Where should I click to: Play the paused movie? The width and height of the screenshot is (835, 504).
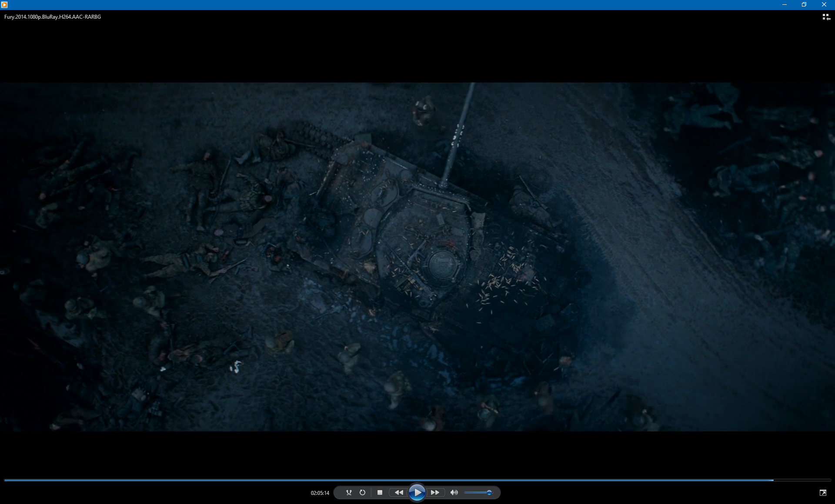[x=417, y=492]
